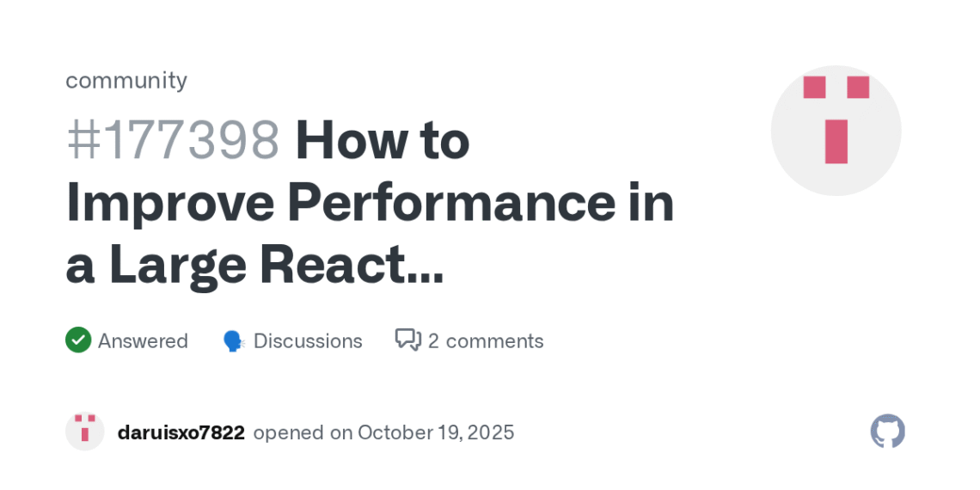Click the word "Performance" in the title

(x=450, y=203)
